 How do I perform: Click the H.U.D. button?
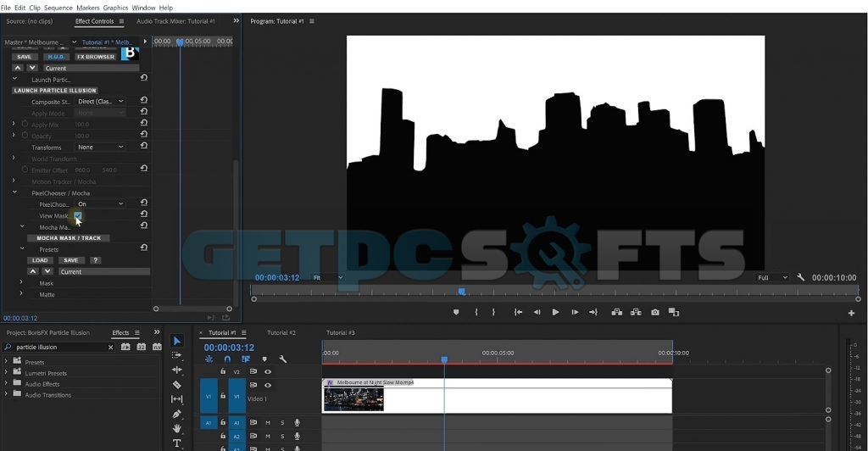[56, 57]
